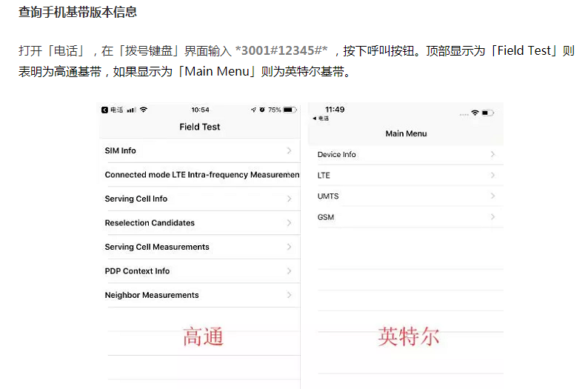The width and height of the screenshot is (588, 389).
Task: Click the 75% battery percentage text
Action: coord(275,110)
